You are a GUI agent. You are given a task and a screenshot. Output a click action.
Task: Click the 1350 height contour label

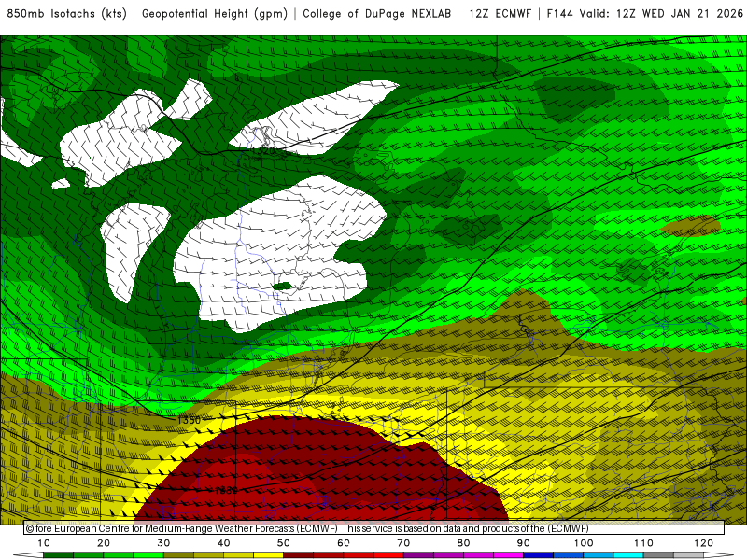(x=189, y=420)
